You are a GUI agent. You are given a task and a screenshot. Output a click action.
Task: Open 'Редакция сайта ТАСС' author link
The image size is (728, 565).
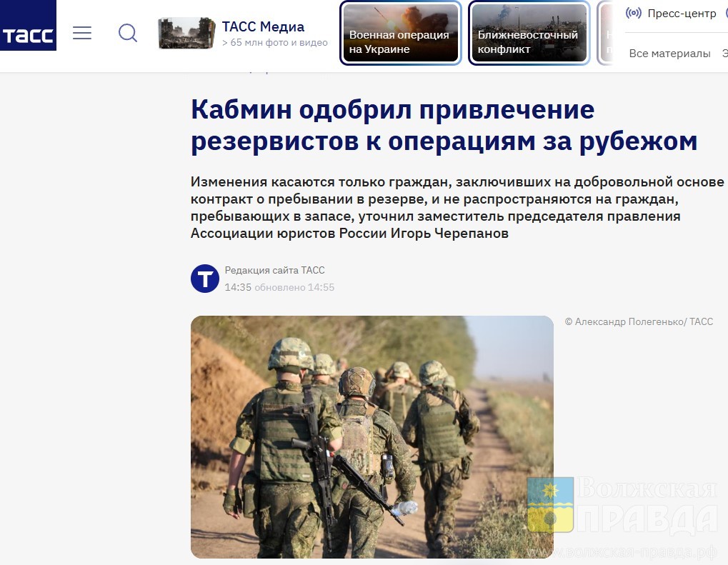point(274,270)
